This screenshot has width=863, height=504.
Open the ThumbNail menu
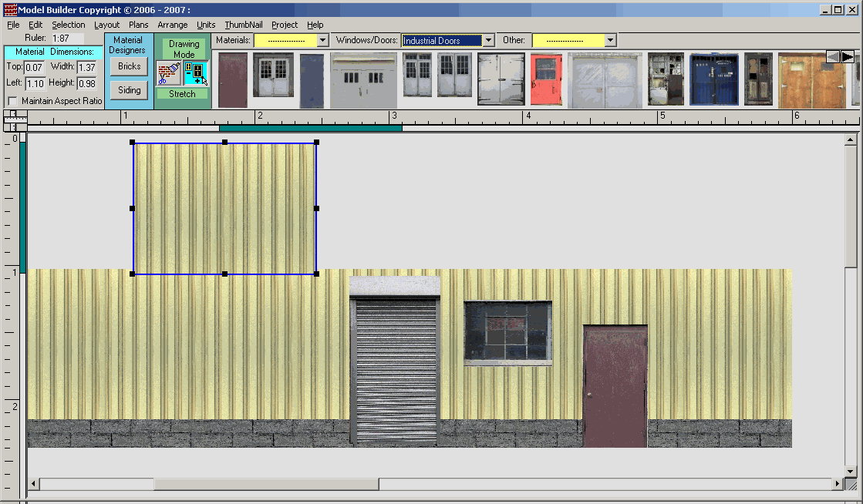click(x=244, y=25)
